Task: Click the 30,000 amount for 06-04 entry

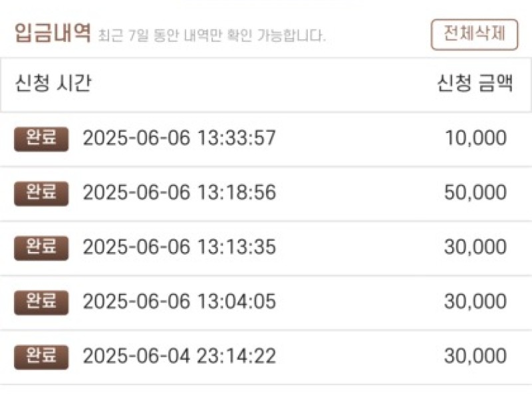Action: click(475, 356)
